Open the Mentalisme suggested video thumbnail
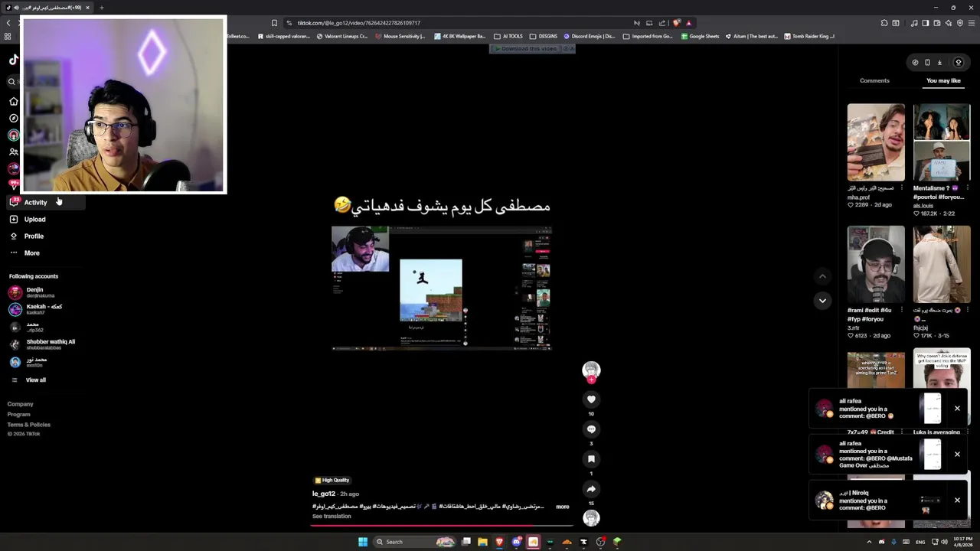Viewport: 980px width, 551px height. tap(942, 142)
